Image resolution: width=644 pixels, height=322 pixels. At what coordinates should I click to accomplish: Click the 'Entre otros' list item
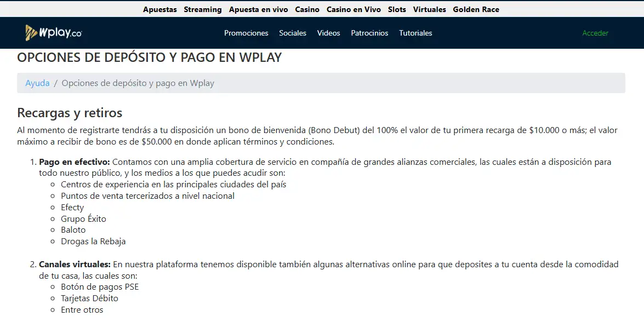pos(82,310)
